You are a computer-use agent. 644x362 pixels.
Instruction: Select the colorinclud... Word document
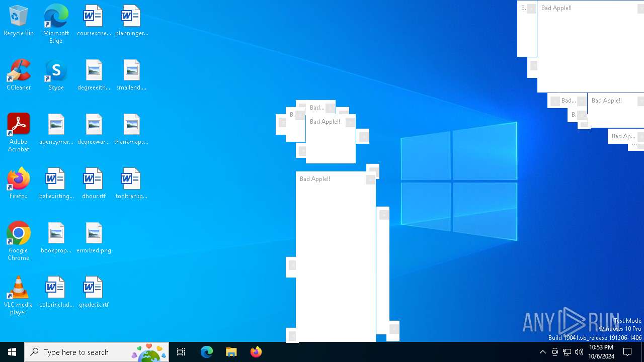[x=56, y=293]
